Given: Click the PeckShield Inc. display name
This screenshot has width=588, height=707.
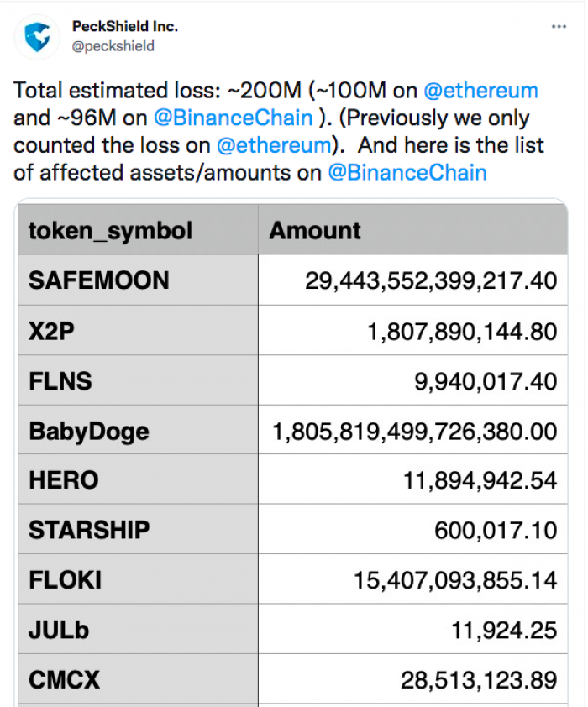Looking at the screenshot, I should [125, 27].
